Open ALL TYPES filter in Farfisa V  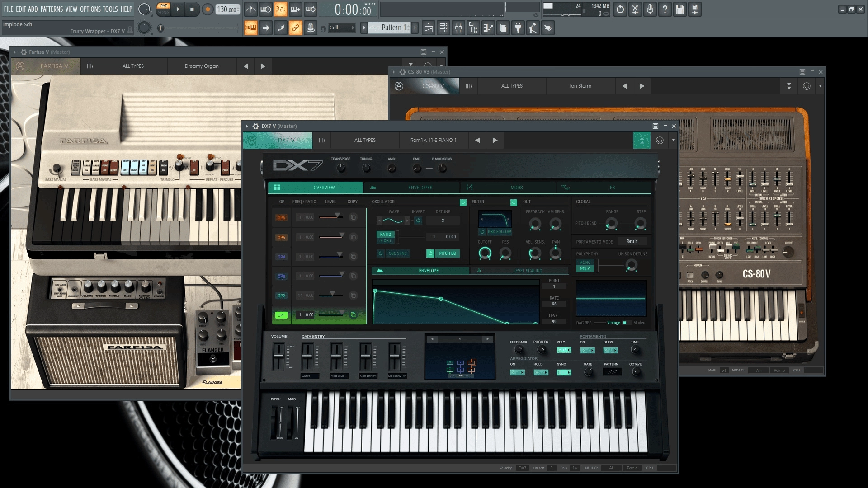click(133, 66)
